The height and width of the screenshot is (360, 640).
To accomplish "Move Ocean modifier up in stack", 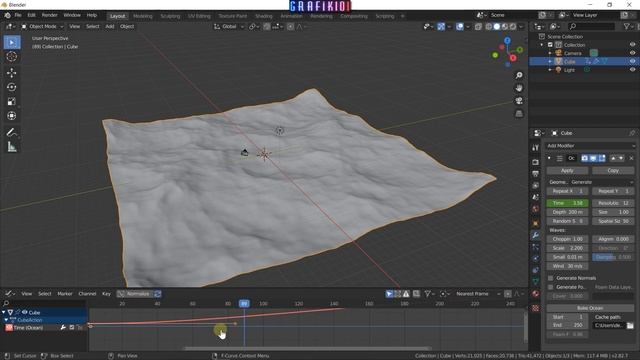I will point(613,158).
